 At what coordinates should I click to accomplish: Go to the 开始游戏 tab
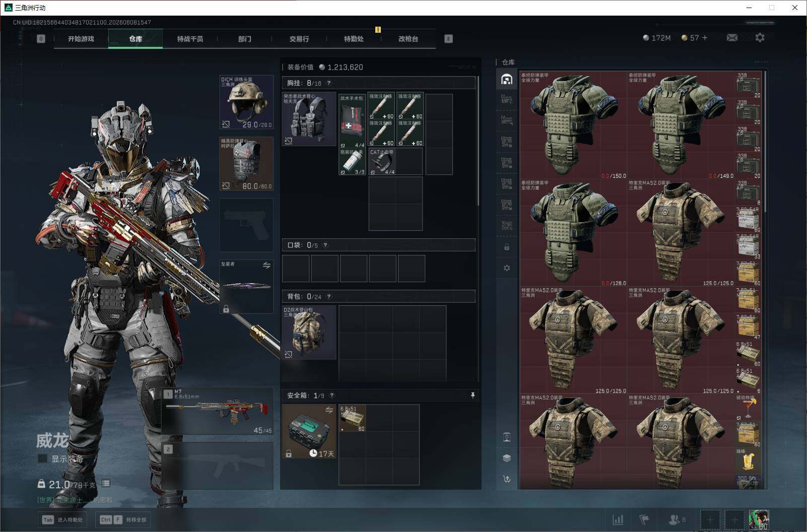(81, 39)
